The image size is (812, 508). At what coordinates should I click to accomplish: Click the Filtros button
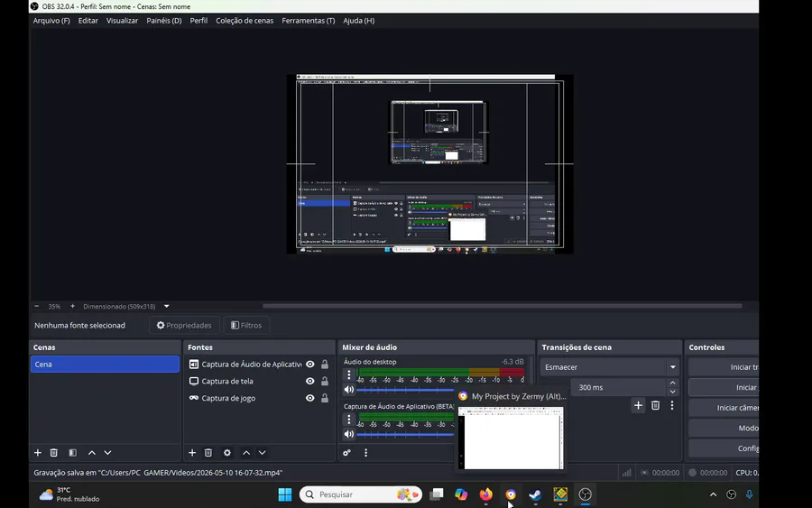pos(246,325)
